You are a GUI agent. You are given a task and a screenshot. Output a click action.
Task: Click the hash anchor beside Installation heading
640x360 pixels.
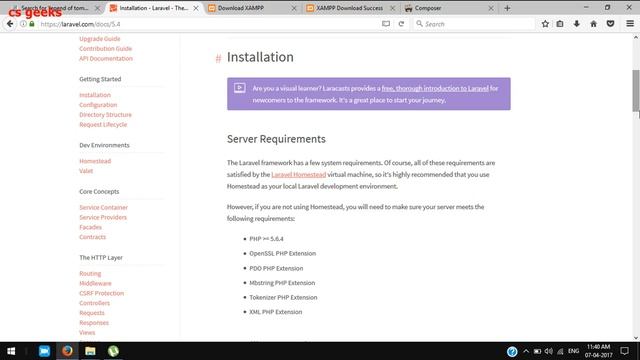click(218, 58)
